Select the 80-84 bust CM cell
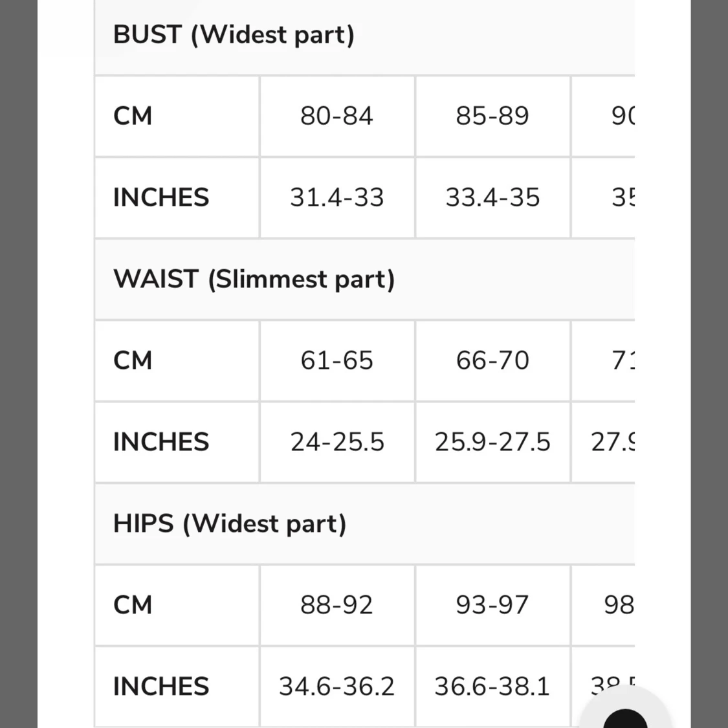 click(336, 116)
